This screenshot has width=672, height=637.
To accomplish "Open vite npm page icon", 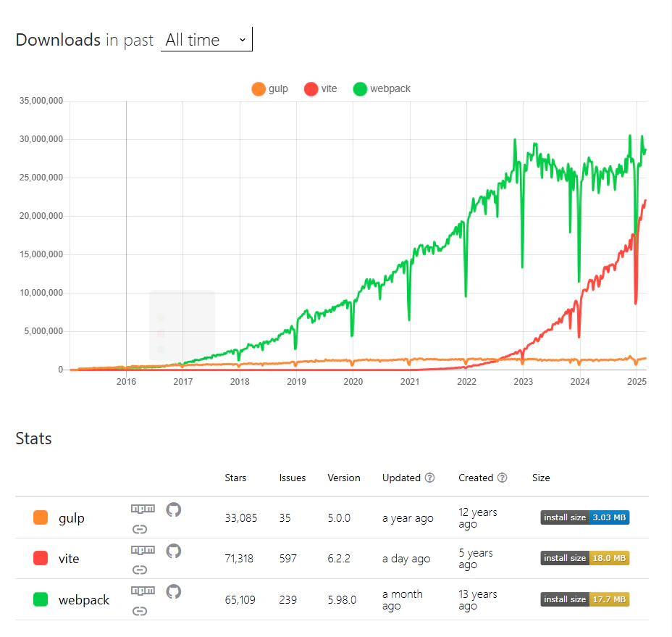I will click(x=143, y=550).
